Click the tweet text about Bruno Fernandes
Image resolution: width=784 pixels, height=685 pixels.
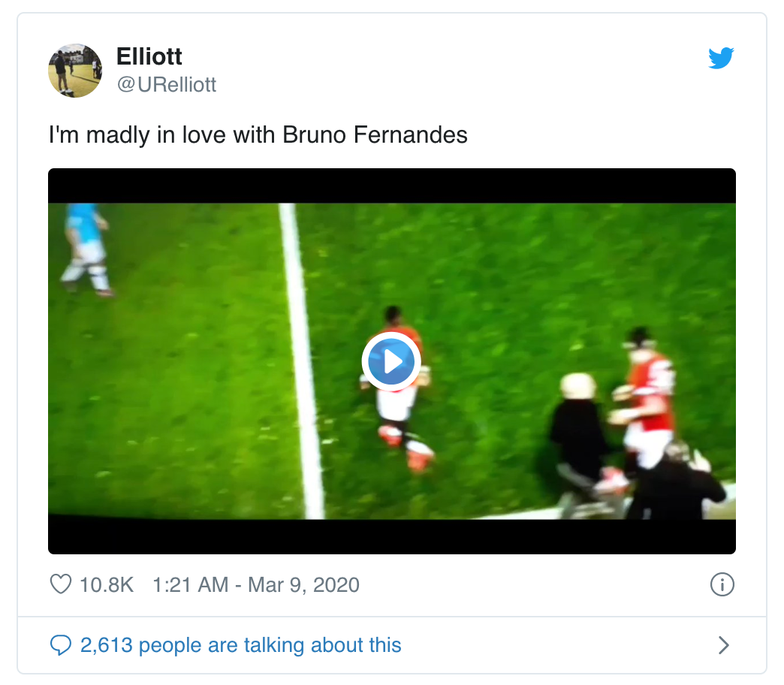coord(258,135)
